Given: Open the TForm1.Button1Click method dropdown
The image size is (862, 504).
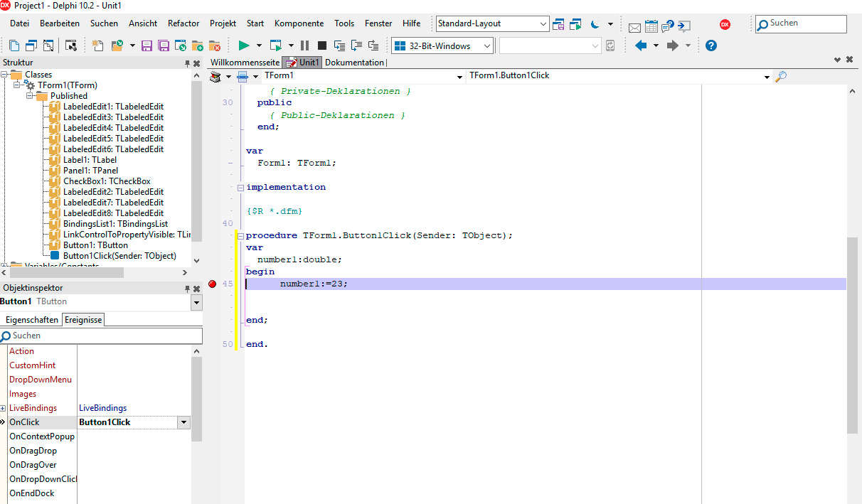Looking at the screenshot, I should tap(767, 76).
